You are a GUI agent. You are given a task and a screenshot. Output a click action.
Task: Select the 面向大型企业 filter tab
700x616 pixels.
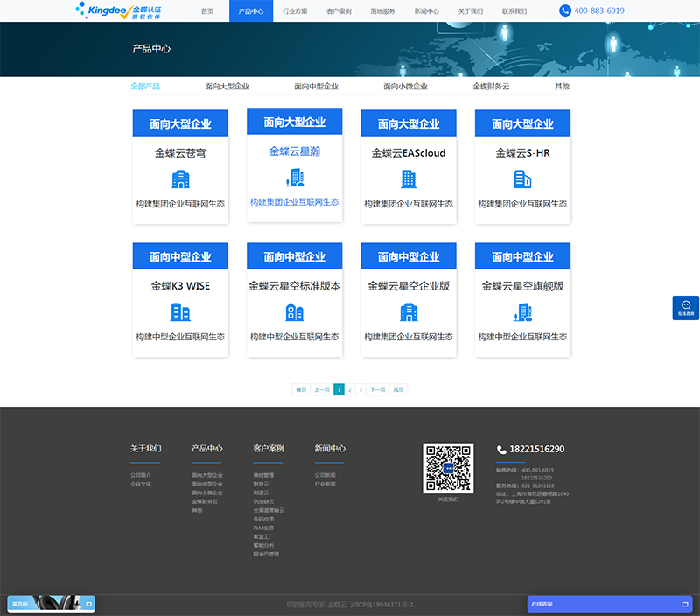[x=227, y=86]
